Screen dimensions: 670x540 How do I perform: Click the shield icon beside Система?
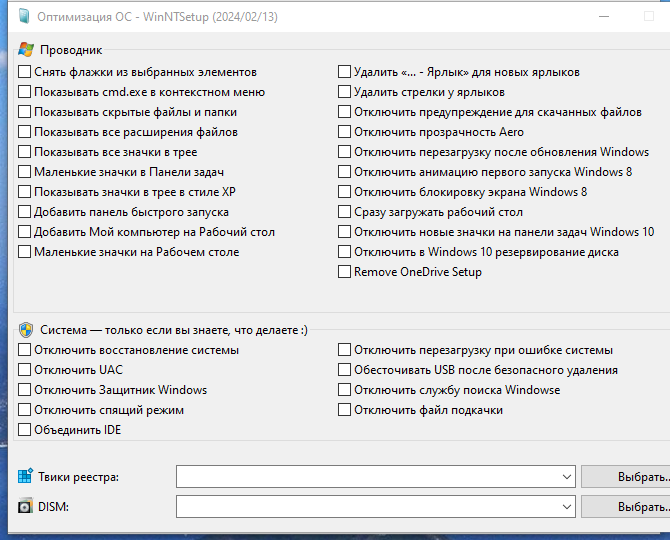[x=26, y=330]
